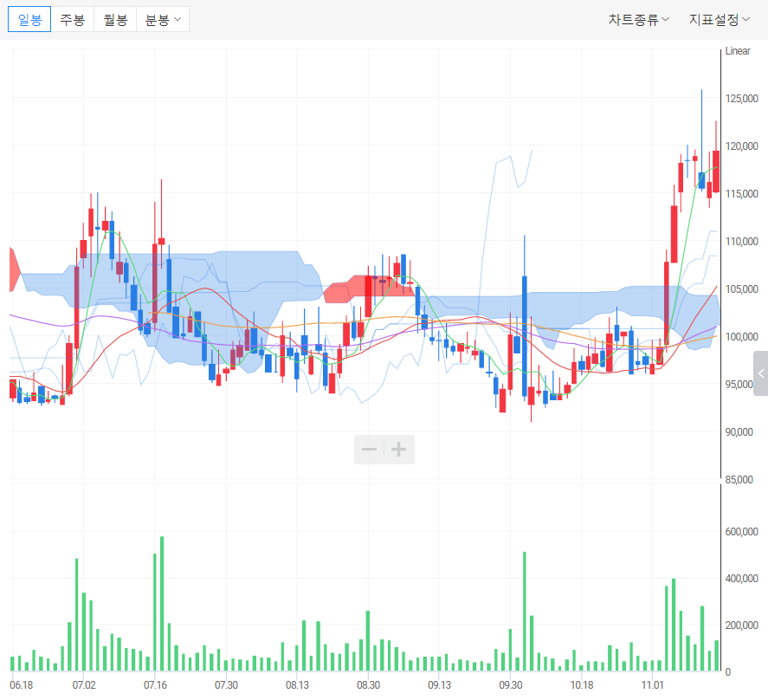768x700 pixels.
Task: Open the 차트종류 chart type dropdown
Action: [638, 20]
